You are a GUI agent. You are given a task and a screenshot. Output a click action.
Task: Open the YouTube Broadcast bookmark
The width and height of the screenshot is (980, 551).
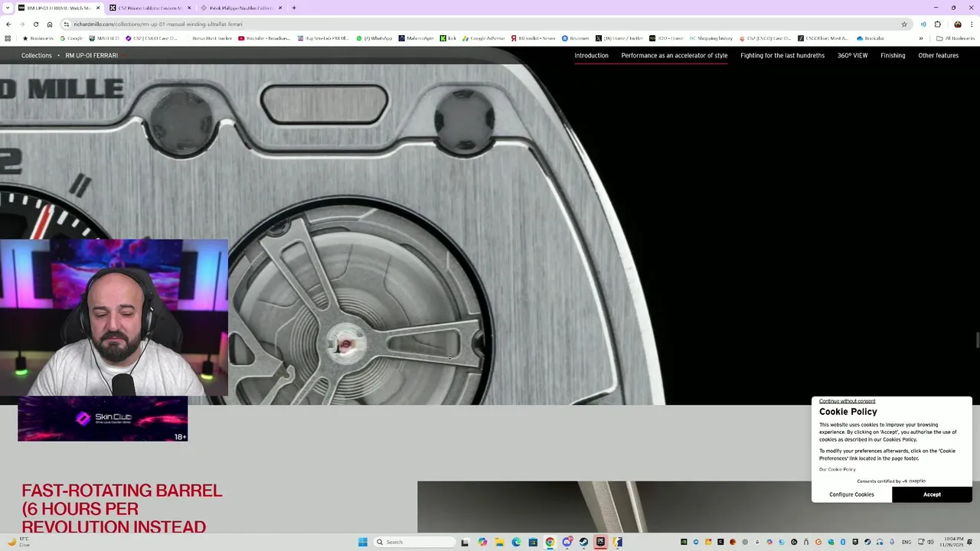tap(264, 38)
